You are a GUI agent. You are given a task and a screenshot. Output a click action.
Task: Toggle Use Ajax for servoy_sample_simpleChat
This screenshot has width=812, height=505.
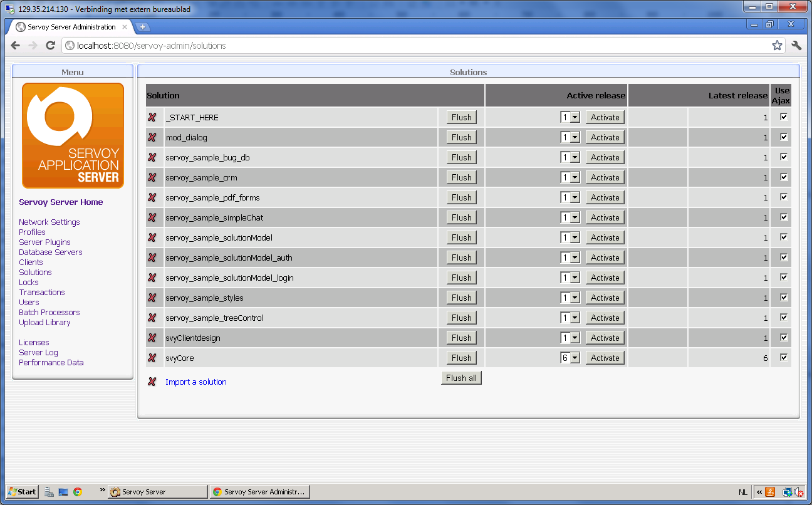[784, 217]
